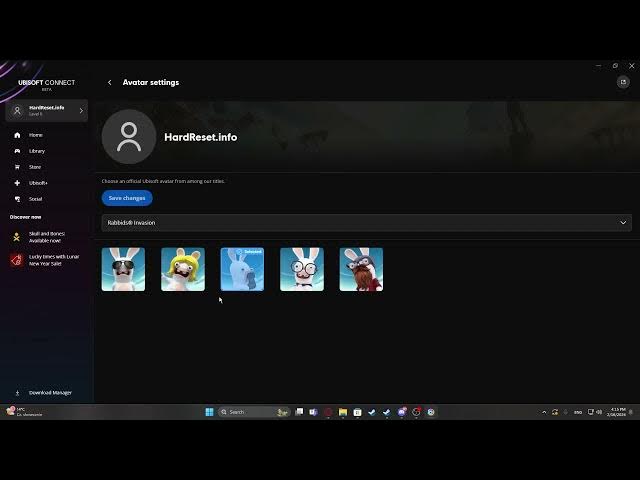Select the highlighted blue Rabbid avatar

click(x=242, y=269)
